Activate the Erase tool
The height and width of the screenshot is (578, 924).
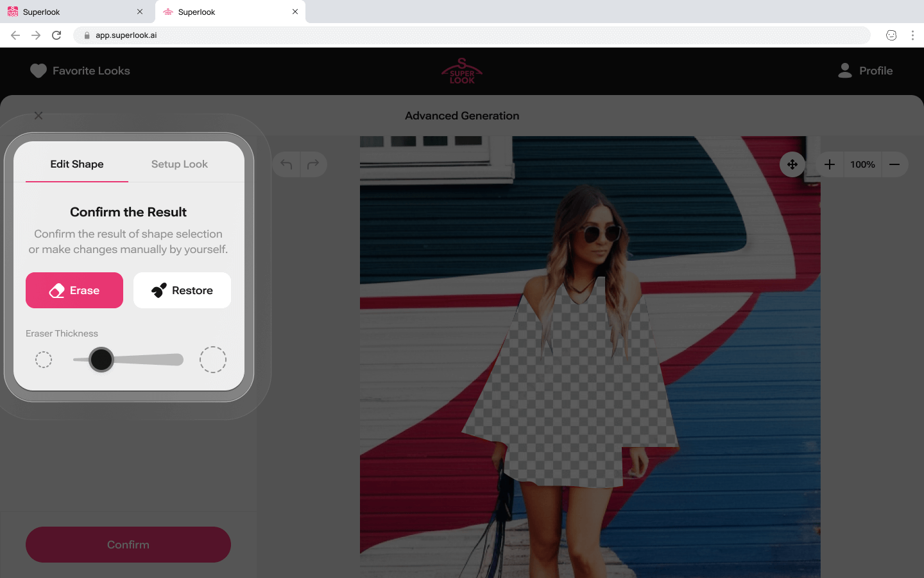(74, 290)
